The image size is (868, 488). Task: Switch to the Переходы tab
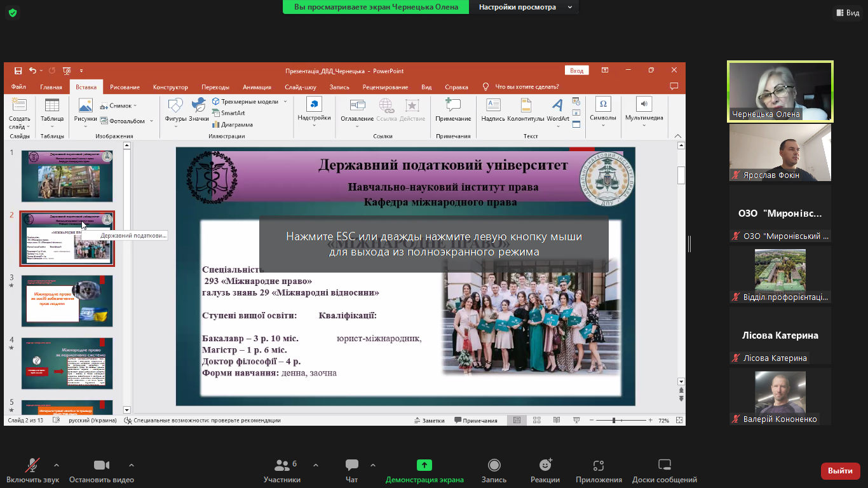click(x=215, y=87)
